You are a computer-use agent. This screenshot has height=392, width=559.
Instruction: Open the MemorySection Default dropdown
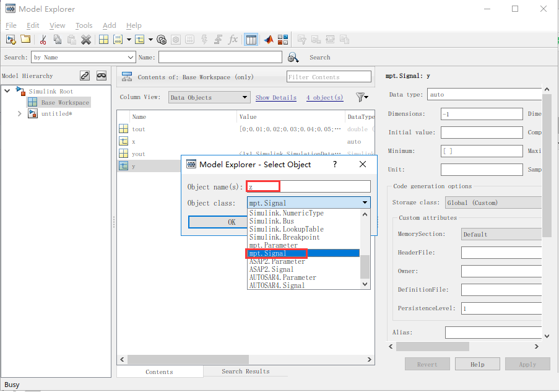pos(501,234)
